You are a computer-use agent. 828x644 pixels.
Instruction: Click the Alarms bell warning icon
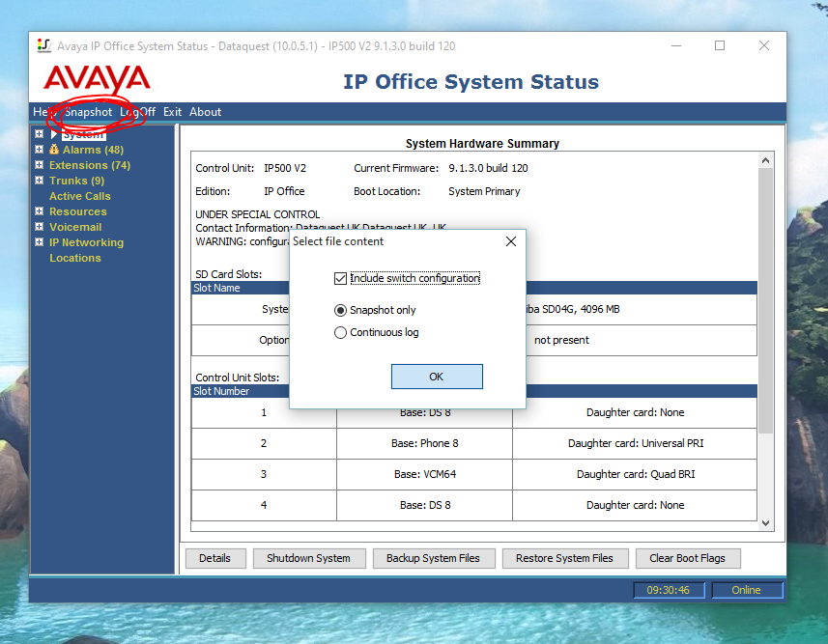coord(54,150)
